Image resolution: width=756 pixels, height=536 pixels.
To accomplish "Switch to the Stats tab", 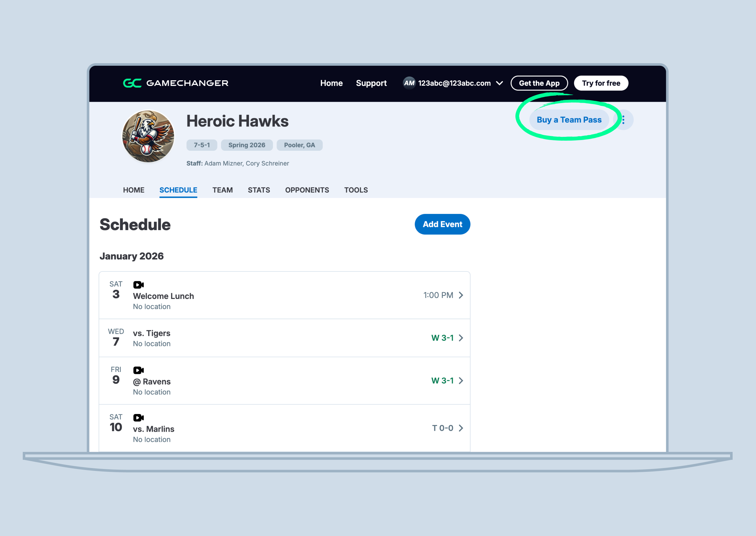I will [x=259, y=190].
